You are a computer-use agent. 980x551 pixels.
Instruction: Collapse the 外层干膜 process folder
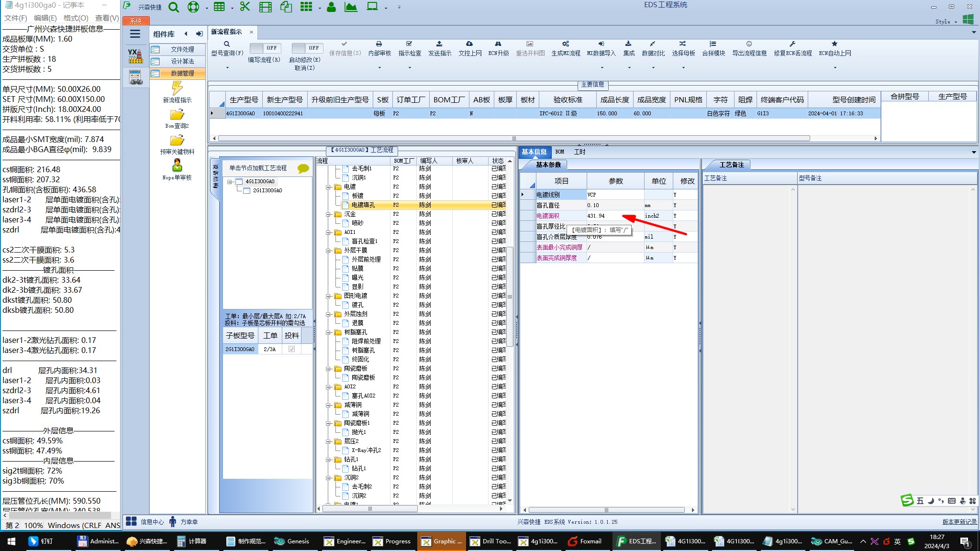[329, 251]
